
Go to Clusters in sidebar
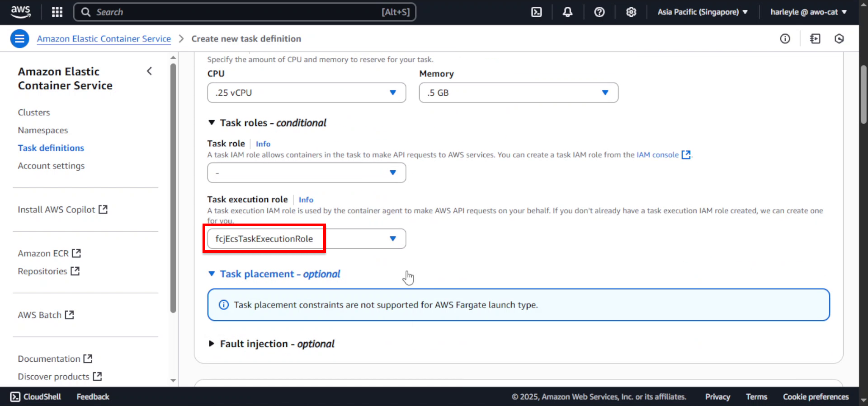point(34,112)
